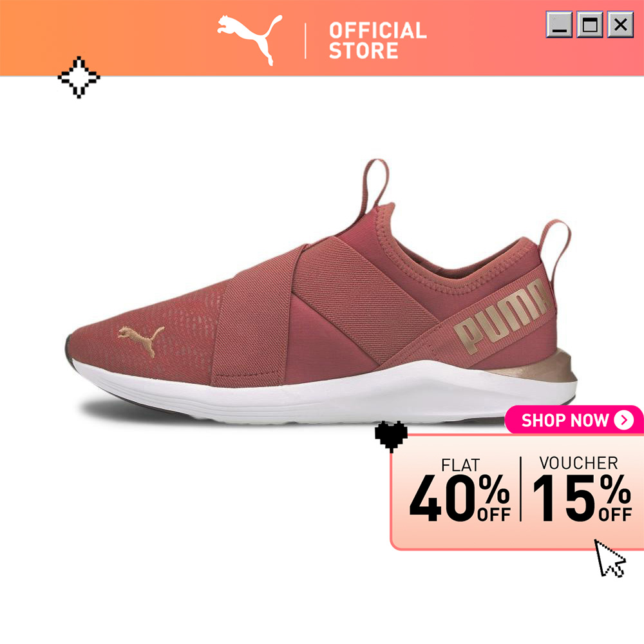Image resolution: width=644 pixels, height=644 pixels.
Task: Click the gold Puma logo on shoe toe
Action: pyautogui.click(x=141, y=339)
